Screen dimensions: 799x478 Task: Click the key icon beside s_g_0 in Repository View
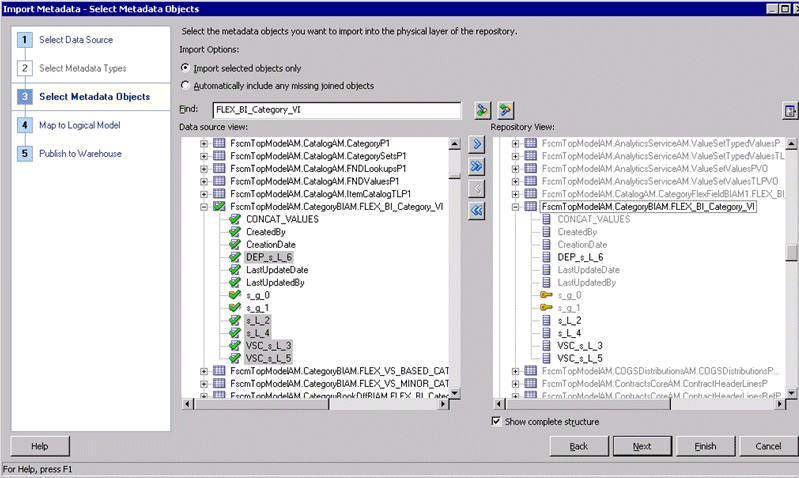(x=546, y=295)
